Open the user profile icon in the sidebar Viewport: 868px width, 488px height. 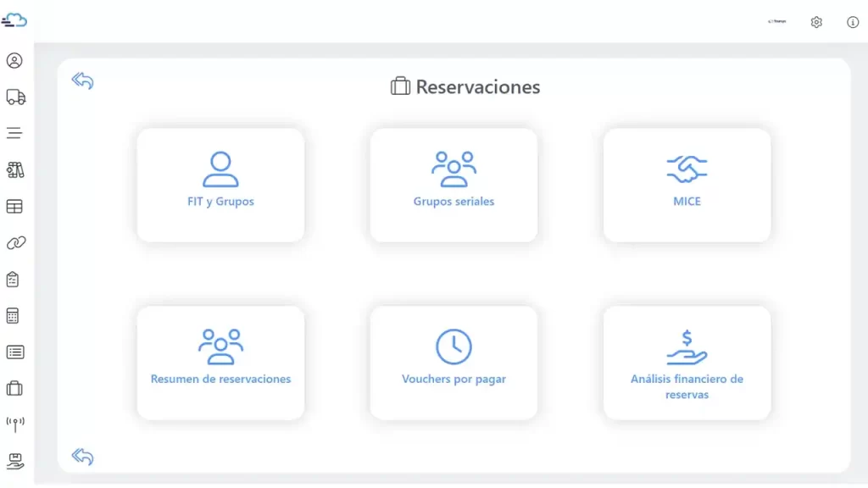click(x=14, y=61)
